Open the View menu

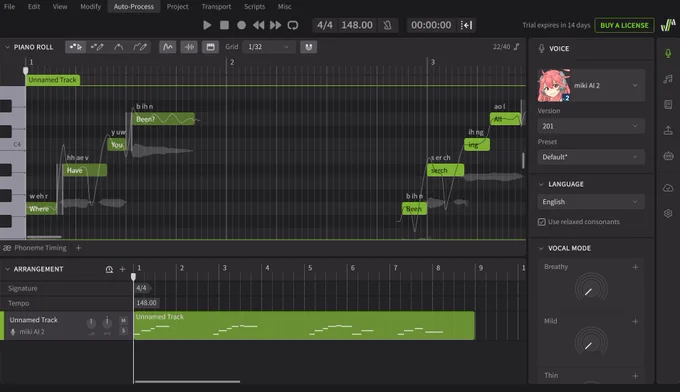60,7
